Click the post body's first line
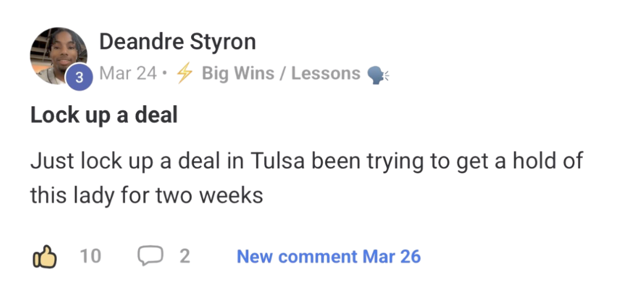Screen dimensions: 644x300 (x=306, y=160)
